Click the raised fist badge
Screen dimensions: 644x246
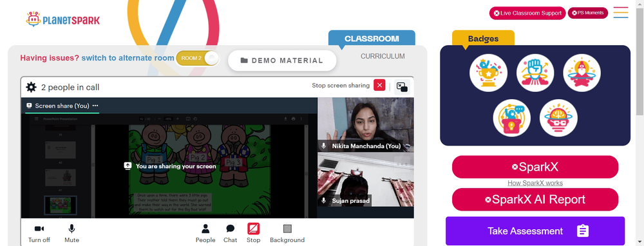coord(535,73)
